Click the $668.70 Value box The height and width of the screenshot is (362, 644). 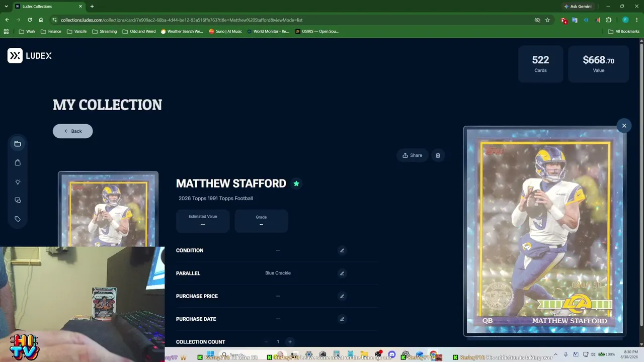tap(598, 64)
